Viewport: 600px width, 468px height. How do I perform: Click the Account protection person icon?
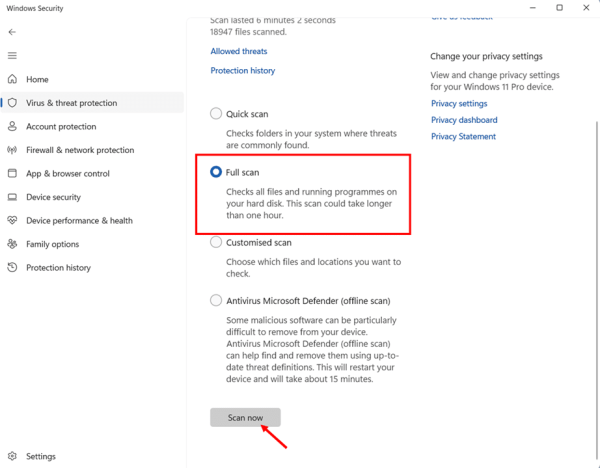click(x=12, y=126)
